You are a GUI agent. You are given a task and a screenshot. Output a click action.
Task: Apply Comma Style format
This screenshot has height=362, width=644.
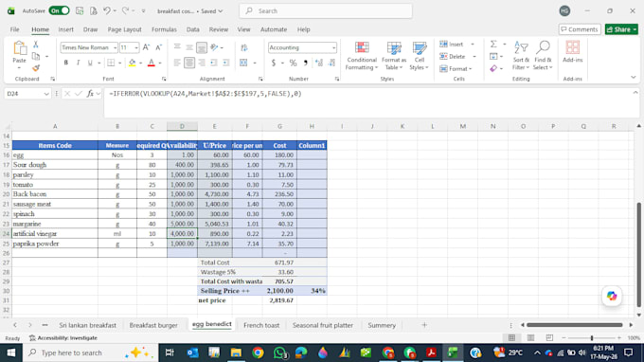click(305, 63)
